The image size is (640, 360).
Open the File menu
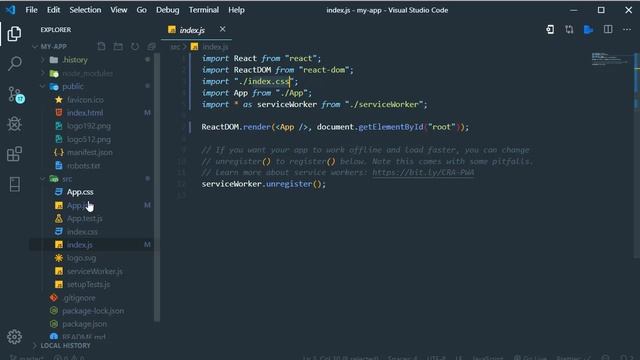pyautogui.click(x=31, y=10)
